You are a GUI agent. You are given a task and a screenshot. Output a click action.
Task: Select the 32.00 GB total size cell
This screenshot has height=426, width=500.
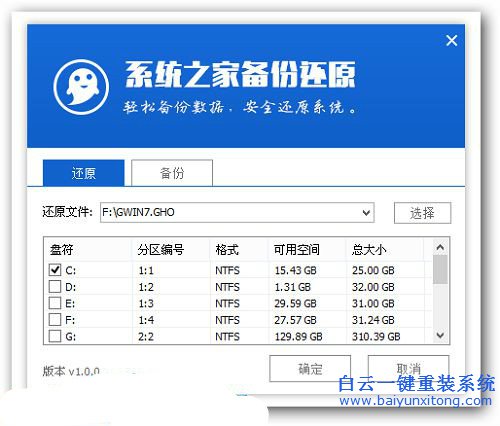point(373,287)
